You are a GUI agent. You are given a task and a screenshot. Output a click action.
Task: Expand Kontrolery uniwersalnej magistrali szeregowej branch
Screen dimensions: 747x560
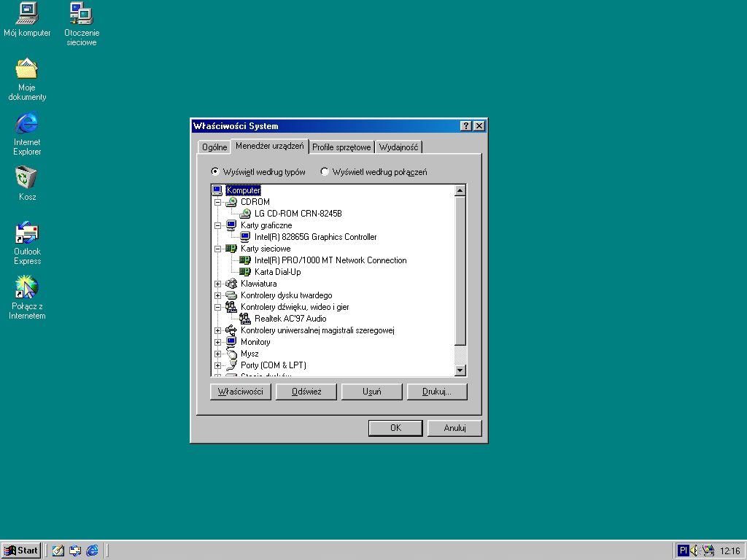pos(217,331)
